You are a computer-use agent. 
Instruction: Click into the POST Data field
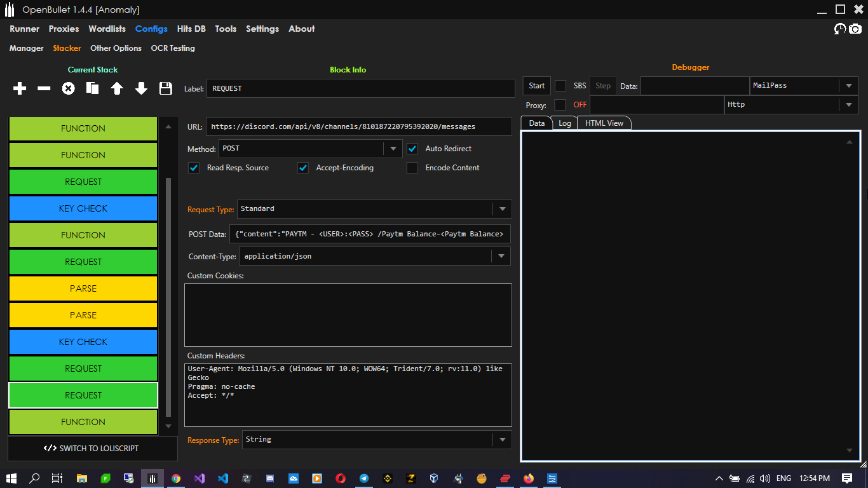coord(370,234)
